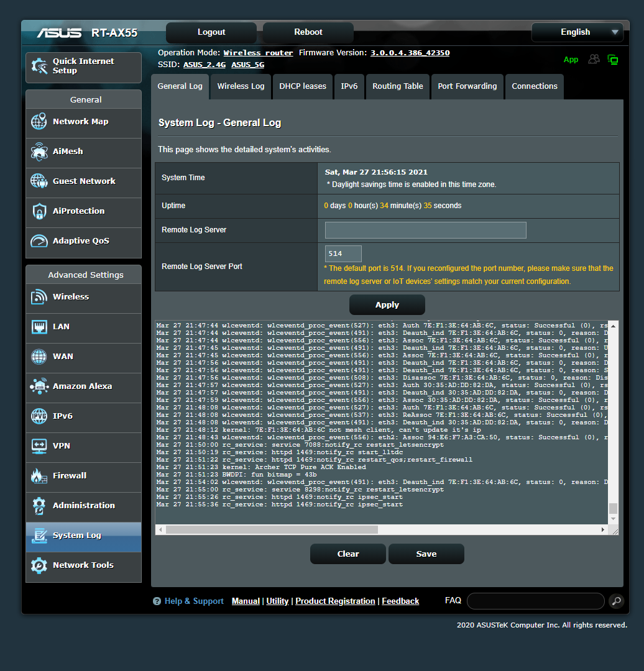
Task: Focus the FAQ search input field
Action: pyautogui.click(x=535, y=601)
